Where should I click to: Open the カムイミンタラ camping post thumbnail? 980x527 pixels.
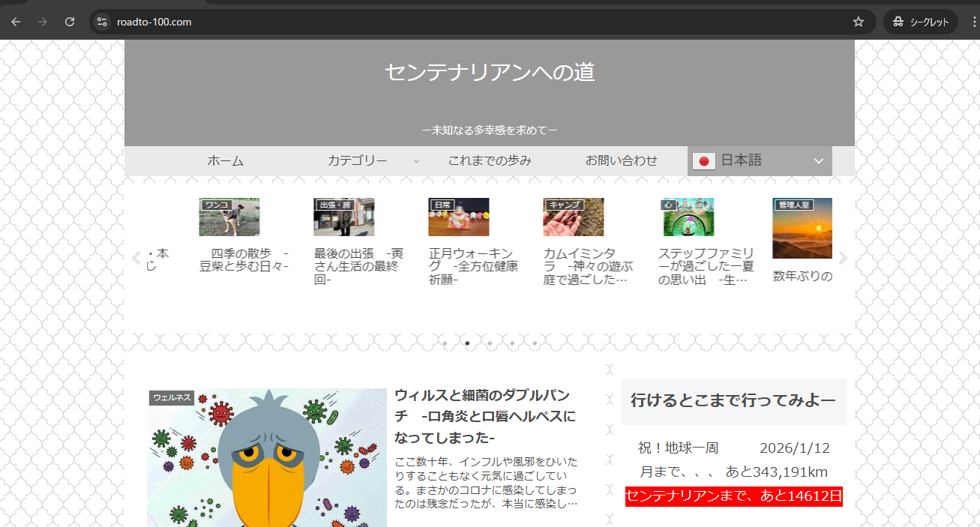[x=573, y=217]
